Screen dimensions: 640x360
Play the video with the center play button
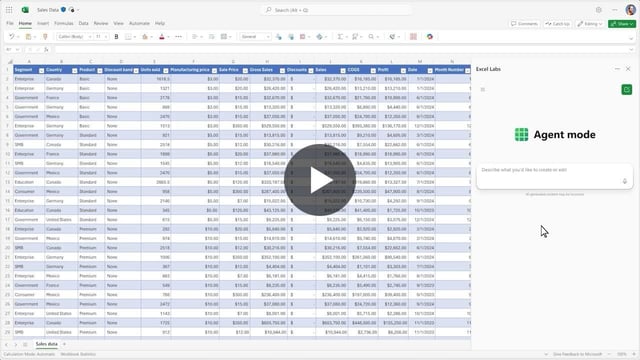320,180
